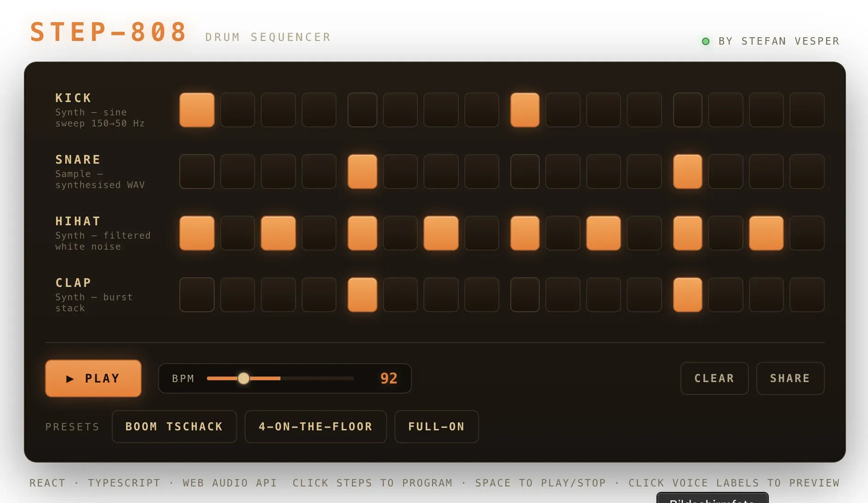Start playback with the Play button

tap(93, 378)
